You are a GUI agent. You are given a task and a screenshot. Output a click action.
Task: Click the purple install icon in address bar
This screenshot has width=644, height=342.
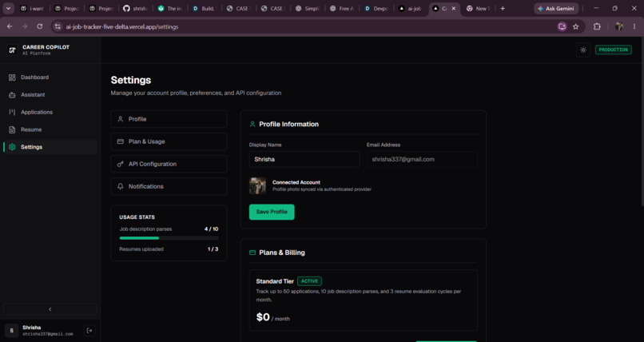click(x=562, y=26)
